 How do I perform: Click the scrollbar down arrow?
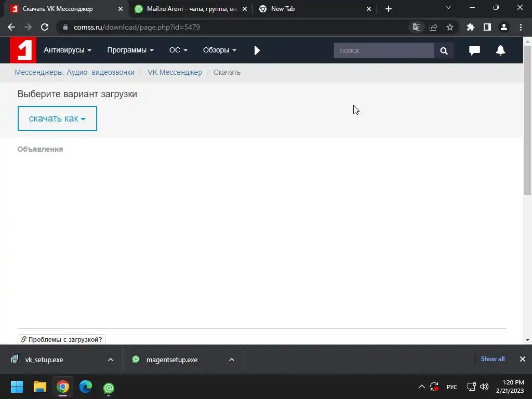click(x=527, y=340)
